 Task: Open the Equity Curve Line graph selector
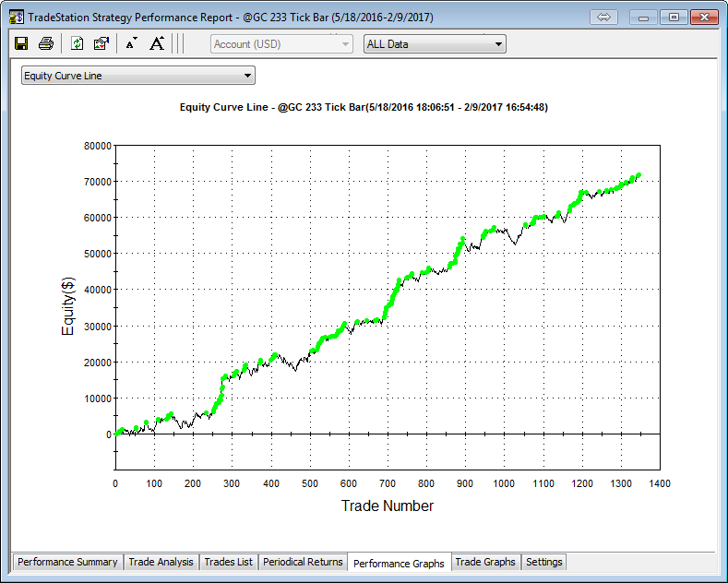point(138,76)
